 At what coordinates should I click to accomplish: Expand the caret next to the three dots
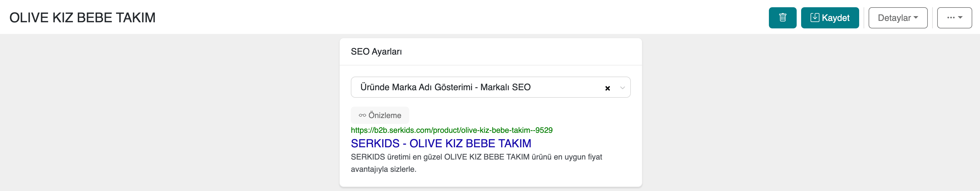960,18
